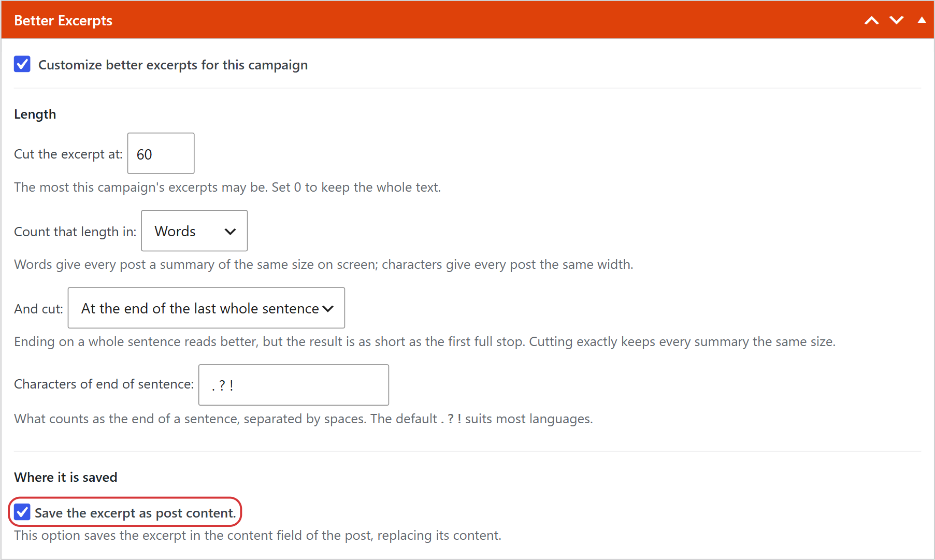
Task: Click the Characters of end of sentence label
Action: coord(104,384)
